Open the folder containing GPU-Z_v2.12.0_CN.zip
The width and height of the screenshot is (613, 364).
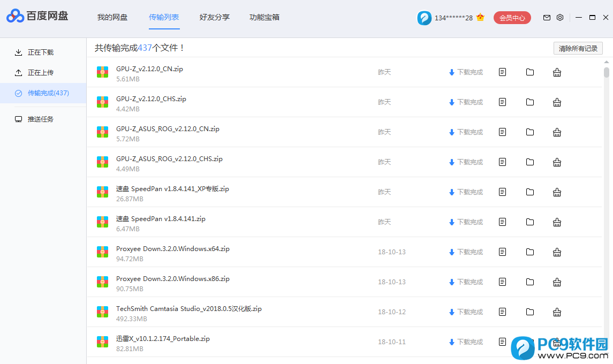(x=529, y=72)
